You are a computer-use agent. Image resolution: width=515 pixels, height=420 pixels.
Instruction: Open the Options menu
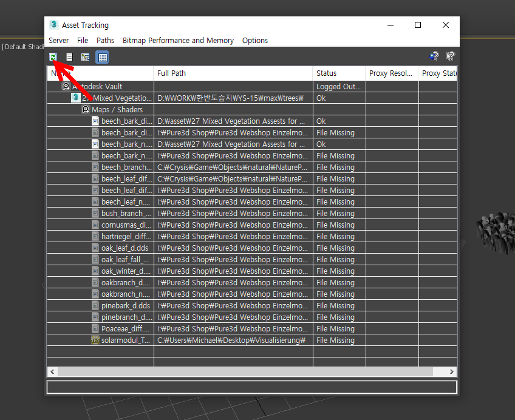[x=255, y=40]
